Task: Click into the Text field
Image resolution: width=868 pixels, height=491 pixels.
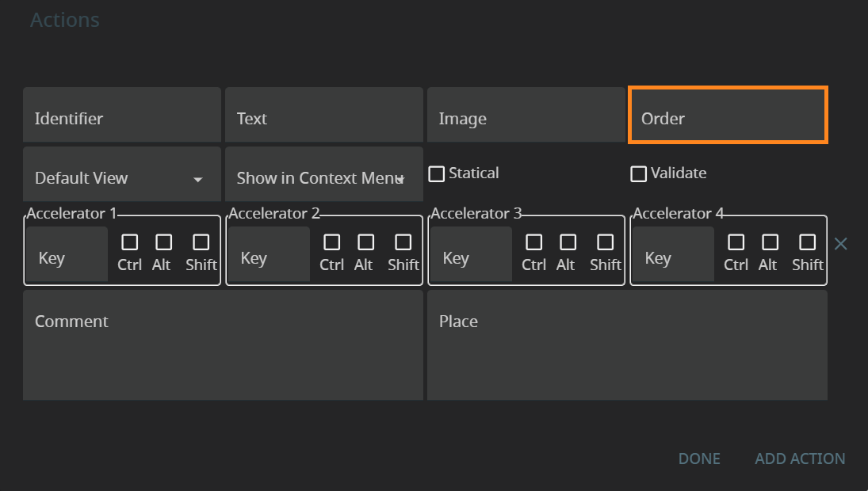Action: click(323, 118)
